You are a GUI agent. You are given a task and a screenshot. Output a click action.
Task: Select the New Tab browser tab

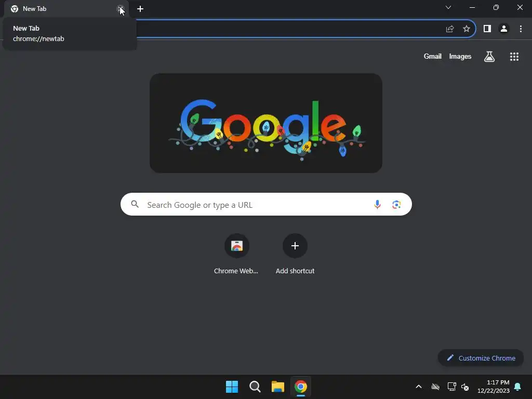(66, 9)
